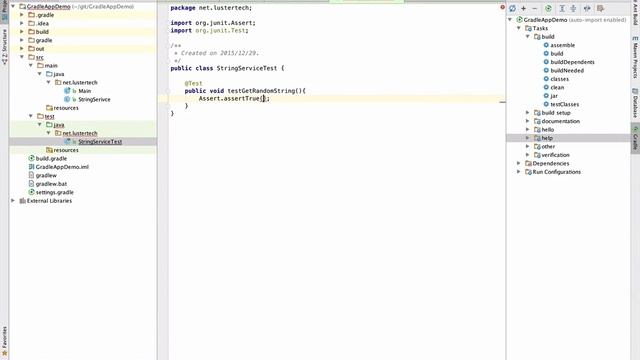Collapse the Tasks node in Gradle panel

[x=519, y=28]
